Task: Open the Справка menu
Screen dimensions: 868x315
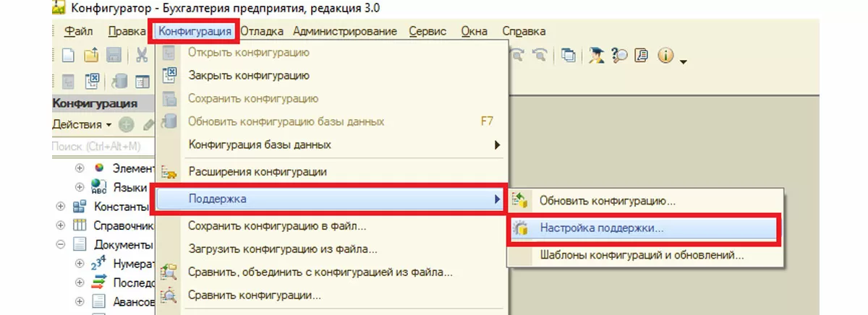Action: 524,31
